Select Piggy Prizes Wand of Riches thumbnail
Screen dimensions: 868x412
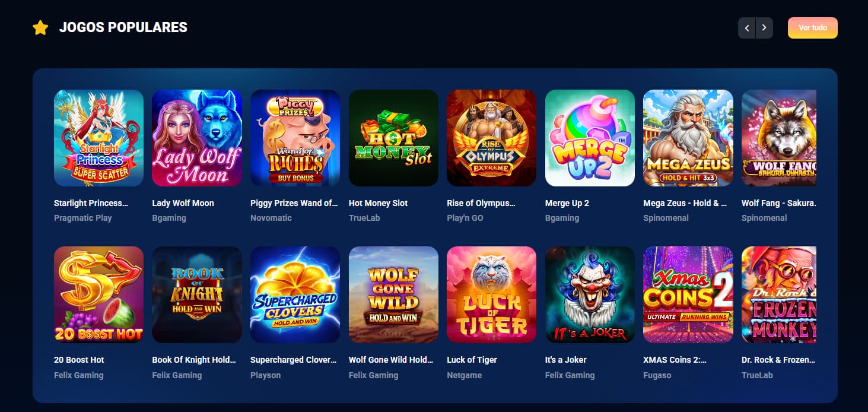[295, 138]
